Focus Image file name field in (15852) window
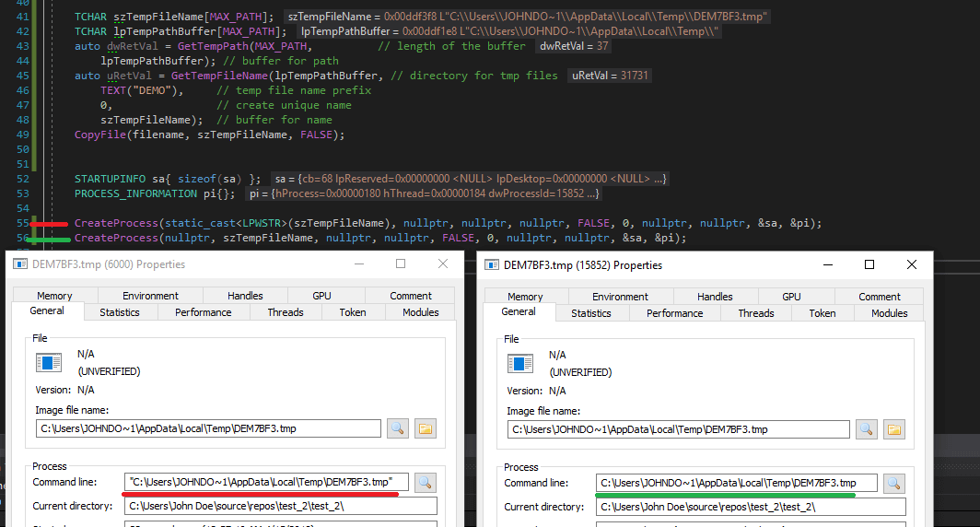The image size is (980, 527). [678, 429]
